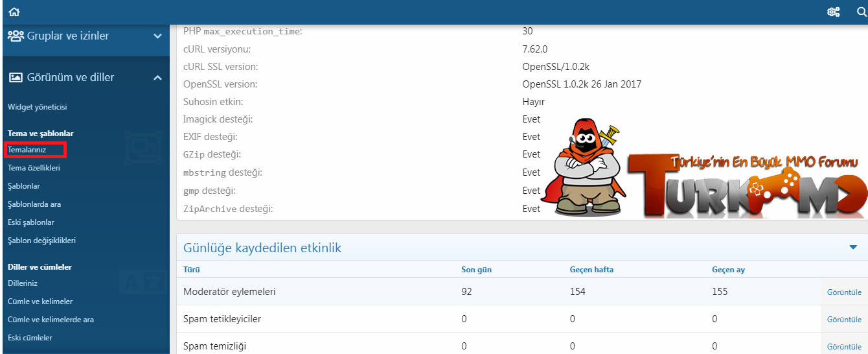Screen dimensions: 868x354
Task: Click the Moderatör eylemeleri row label
Action: click(229, 292)
